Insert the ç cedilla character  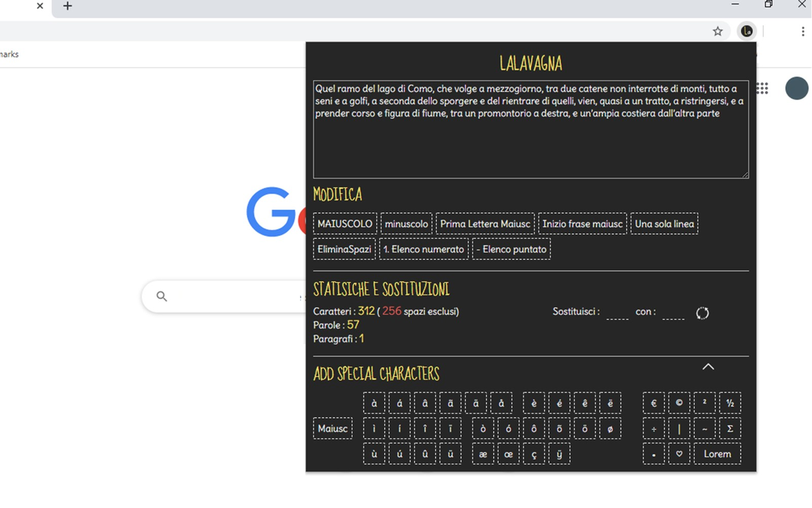[x=534, y=453]
